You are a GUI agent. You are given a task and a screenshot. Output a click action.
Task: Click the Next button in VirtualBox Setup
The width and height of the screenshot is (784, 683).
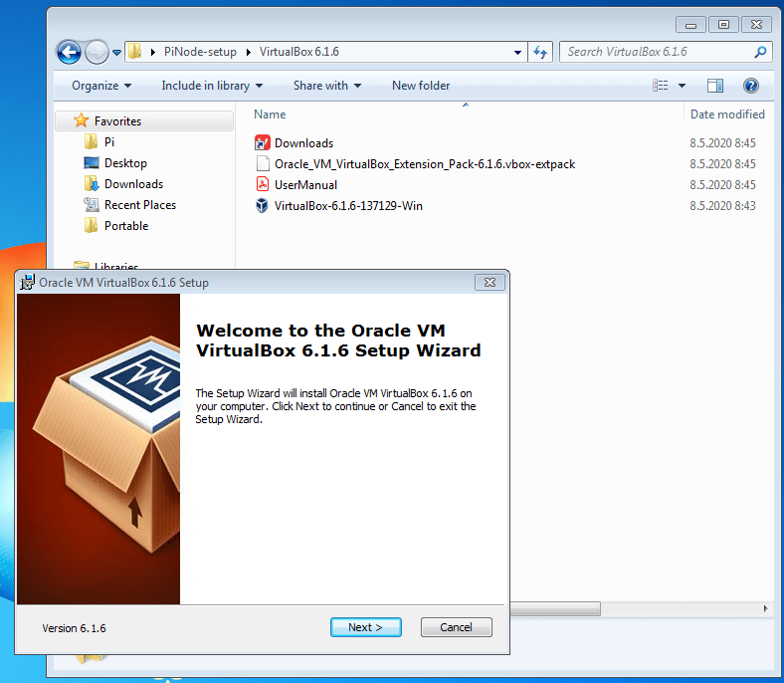[365, 627]
